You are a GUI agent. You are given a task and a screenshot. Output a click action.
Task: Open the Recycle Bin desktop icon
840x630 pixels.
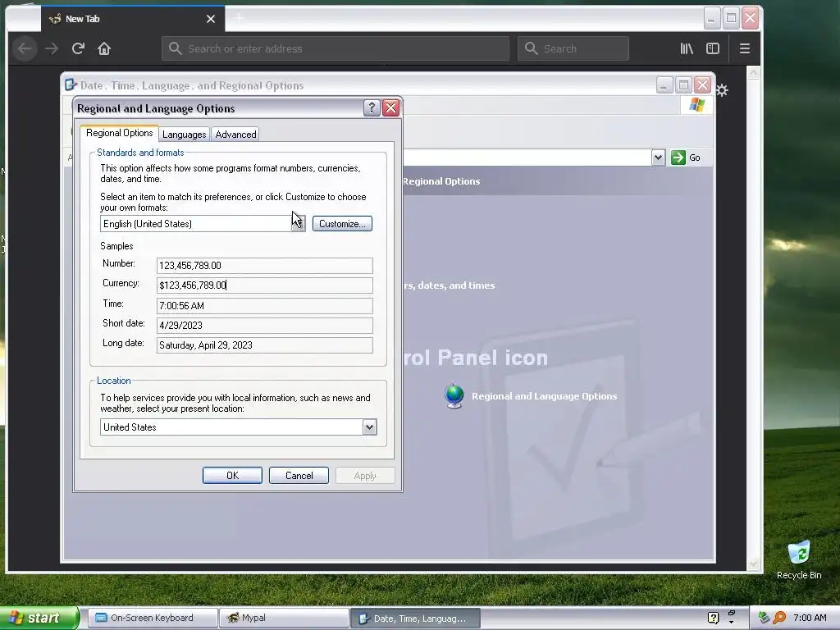[x=799, y=559]
